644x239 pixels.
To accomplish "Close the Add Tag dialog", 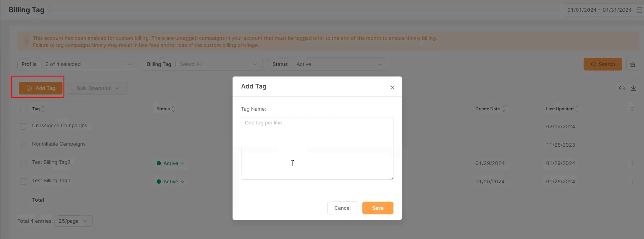I will [392, 87].
